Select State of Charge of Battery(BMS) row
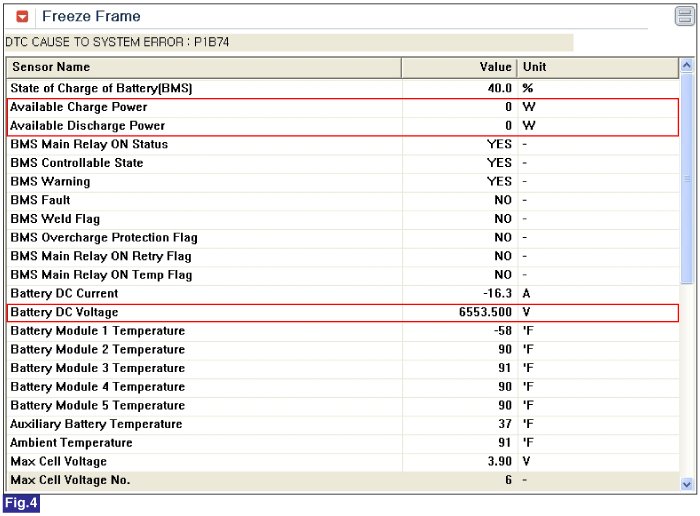 click(x=343, y=88)
